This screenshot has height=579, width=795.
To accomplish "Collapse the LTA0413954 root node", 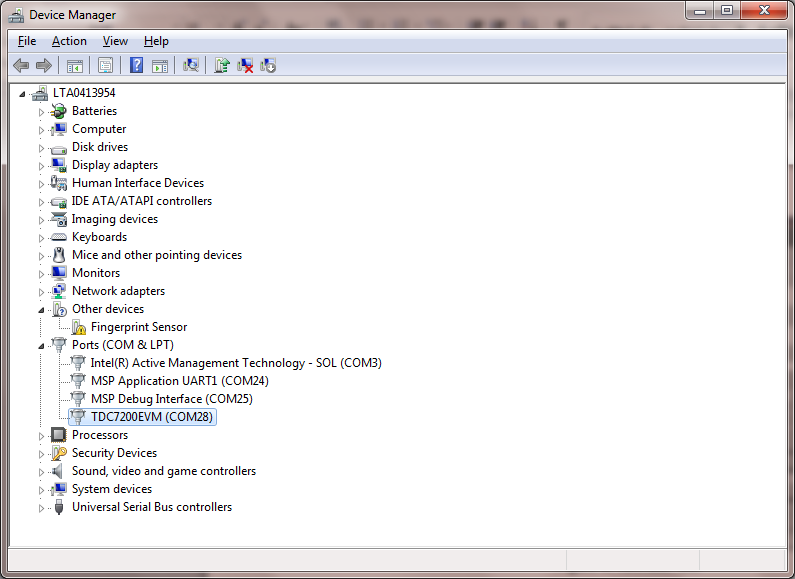I will [x=22, y=94].
